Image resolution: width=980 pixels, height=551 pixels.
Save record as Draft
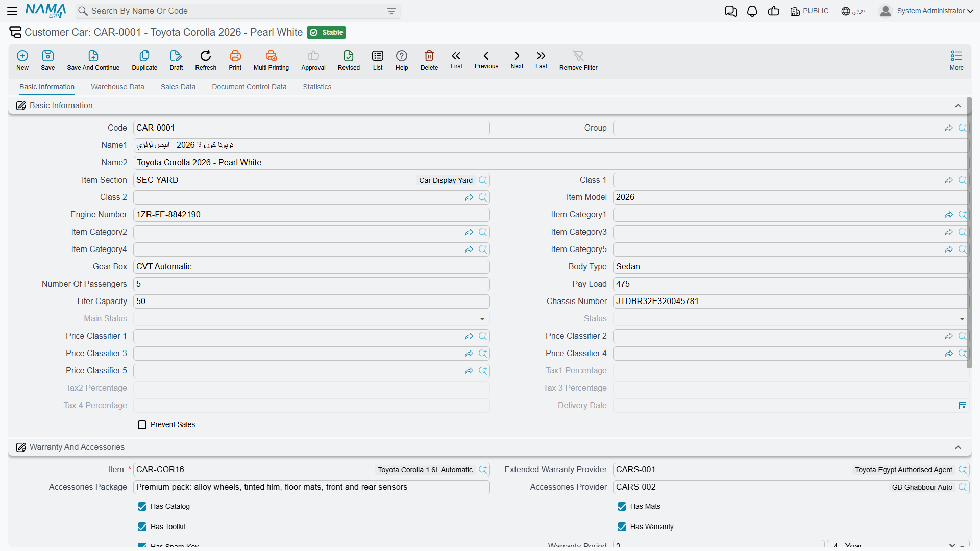click(x=176, y=56)
